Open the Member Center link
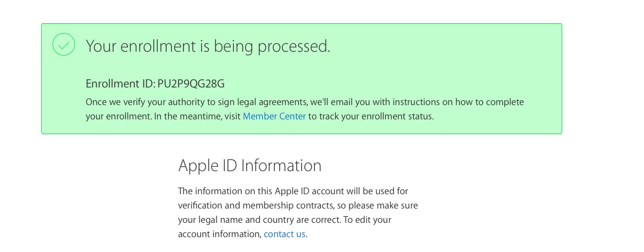Image resolution: width=644 pixels, height=252 pixels. (x=274, y=116)
